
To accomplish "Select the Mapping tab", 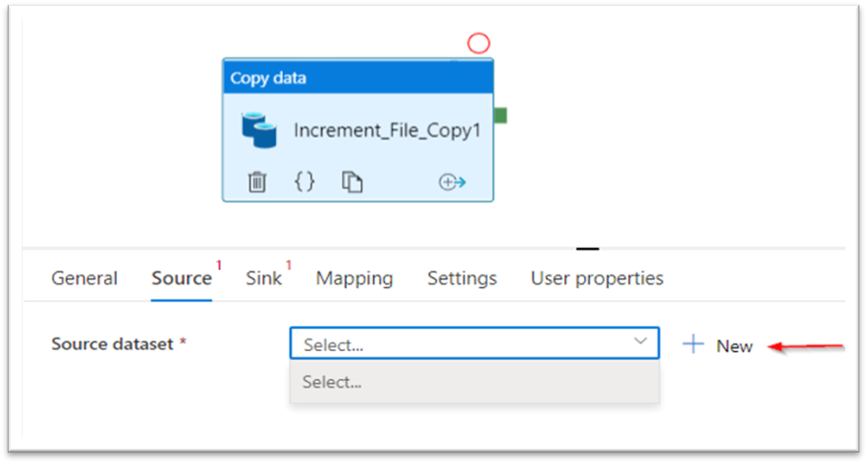I will [354, 278].
